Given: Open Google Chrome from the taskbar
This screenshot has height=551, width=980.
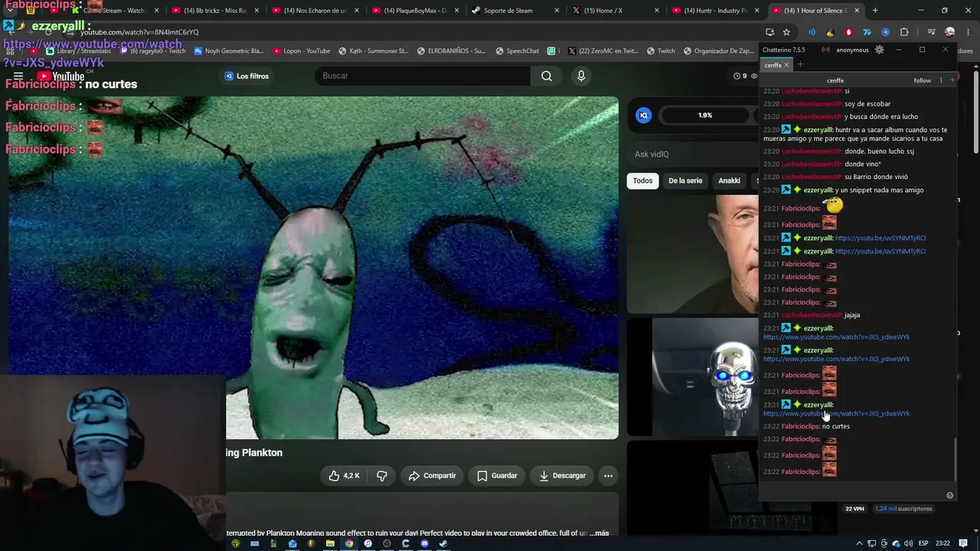Looking at the screenshot, I should pyautogui.click(x=349, y=543).
